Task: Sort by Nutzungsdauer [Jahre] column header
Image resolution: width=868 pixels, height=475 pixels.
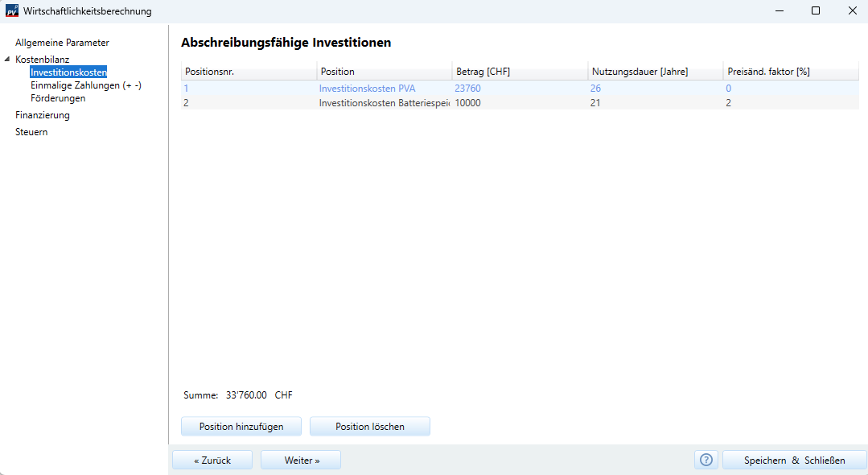Action: coord(656,72)
